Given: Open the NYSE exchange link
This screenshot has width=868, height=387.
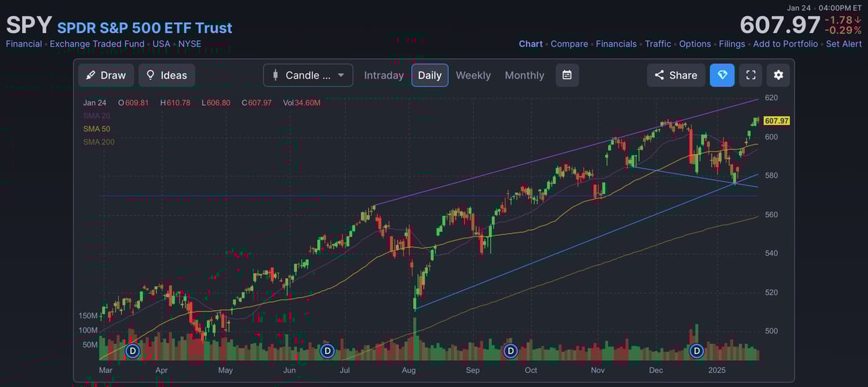Looking at the screenshot, I should 189,44.
